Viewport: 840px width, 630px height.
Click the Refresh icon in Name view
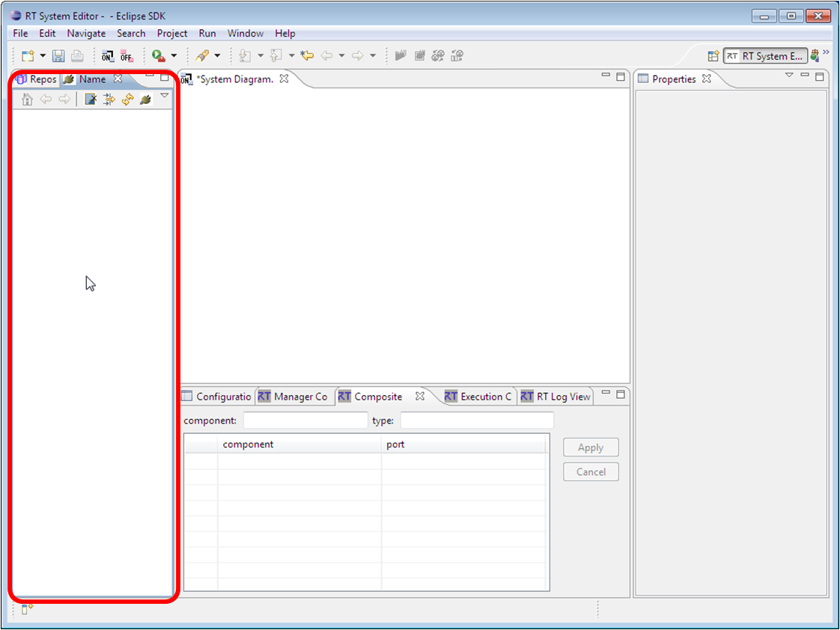click(x=127, y=99)
